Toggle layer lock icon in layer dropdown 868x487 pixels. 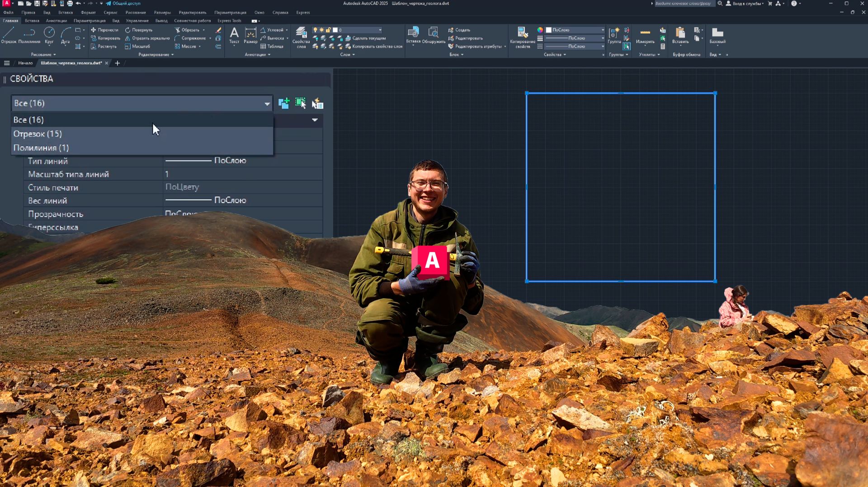[328, 30]
